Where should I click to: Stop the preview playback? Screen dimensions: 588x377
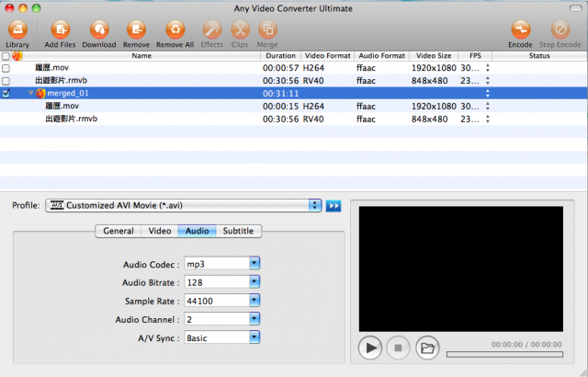(x=398, y=348)
